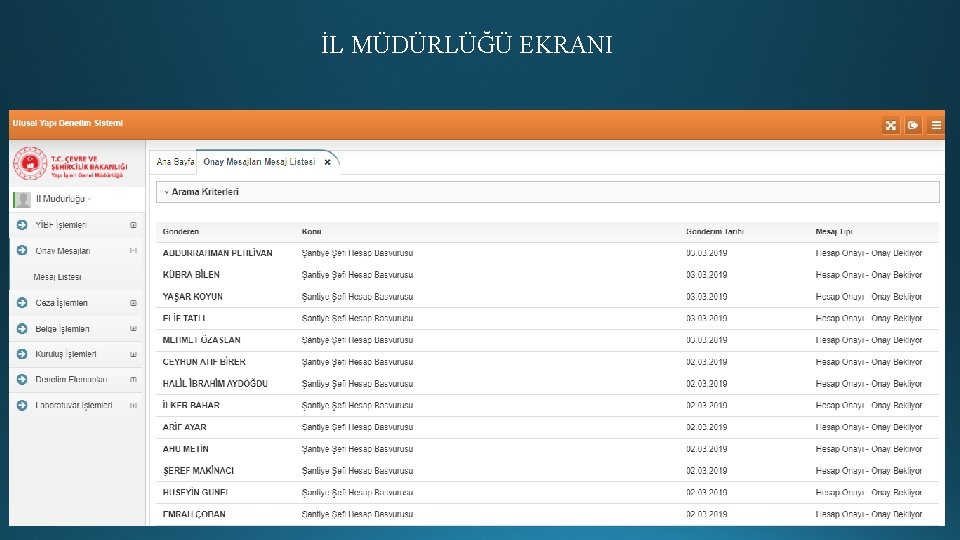Select the Onay Mesajları Mesaj Listesi tab

click(259, 162)
